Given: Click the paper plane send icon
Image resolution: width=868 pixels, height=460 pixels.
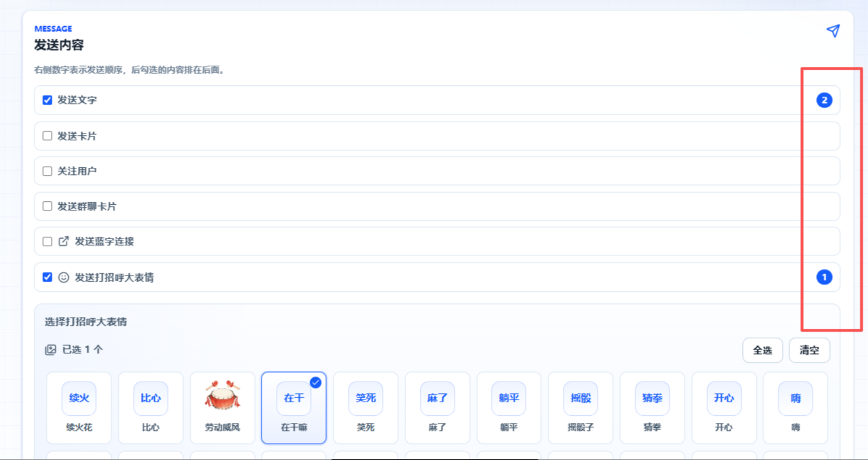Looking at the screenshot, I should pyautogui.click(x=833, y=31).
